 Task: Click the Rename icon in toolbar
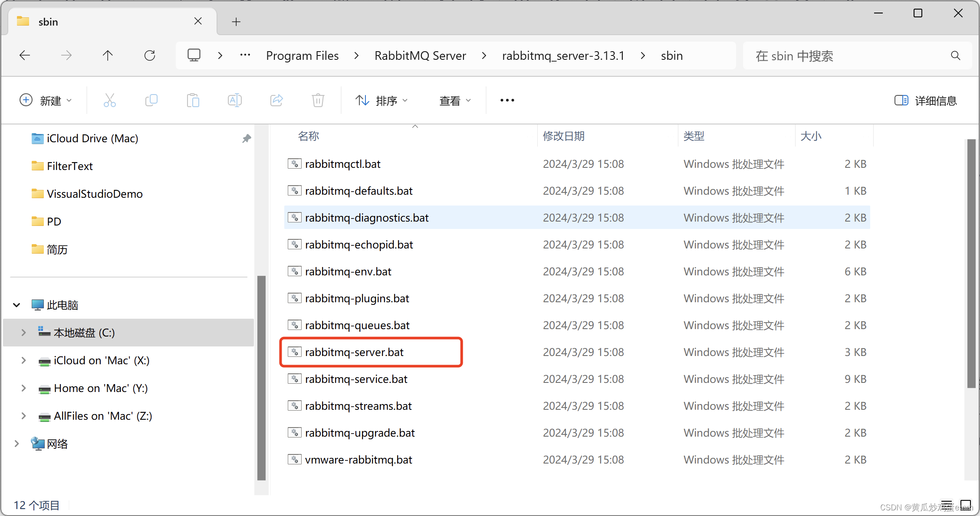234,101
